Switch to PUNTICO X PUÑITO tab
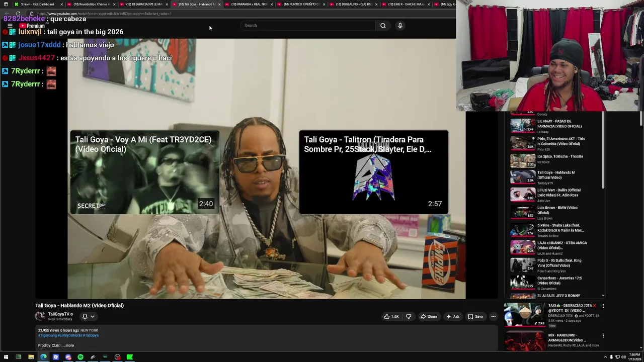The image size is (644, 362). (301, 4)
